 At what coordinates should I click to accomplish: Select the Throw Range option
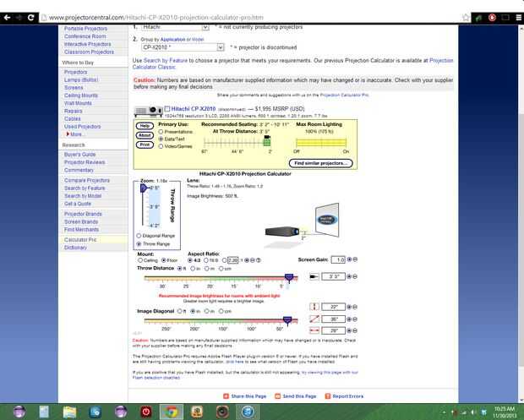click(139, 244)
